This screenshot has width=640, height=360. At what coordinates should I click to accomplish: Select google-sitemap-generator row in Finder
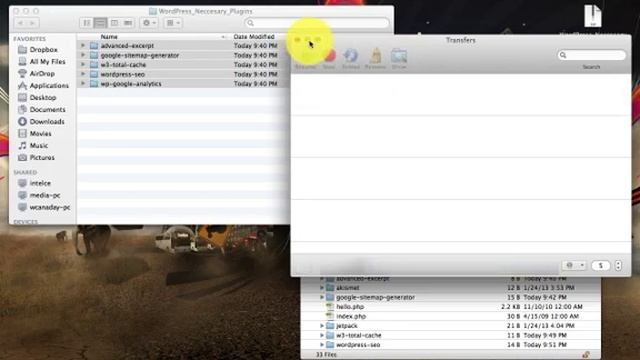(183, 55)
